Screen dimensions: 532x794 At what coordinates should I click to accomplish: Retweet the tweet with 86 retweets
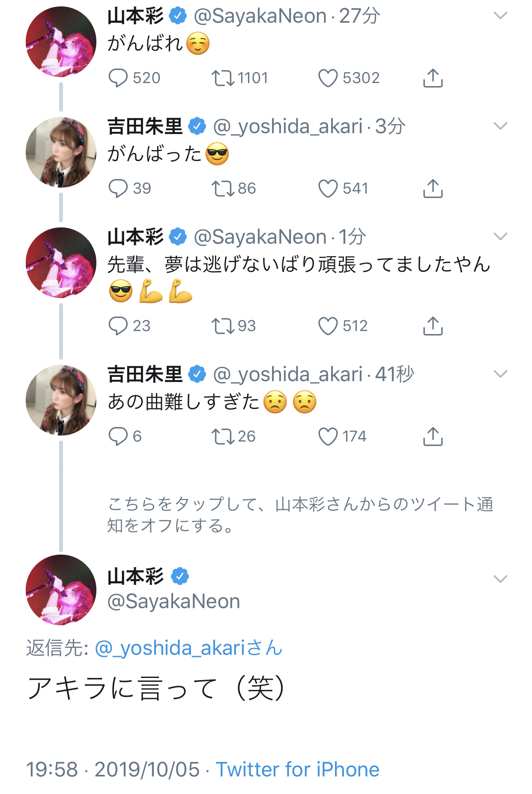point(223,188)
